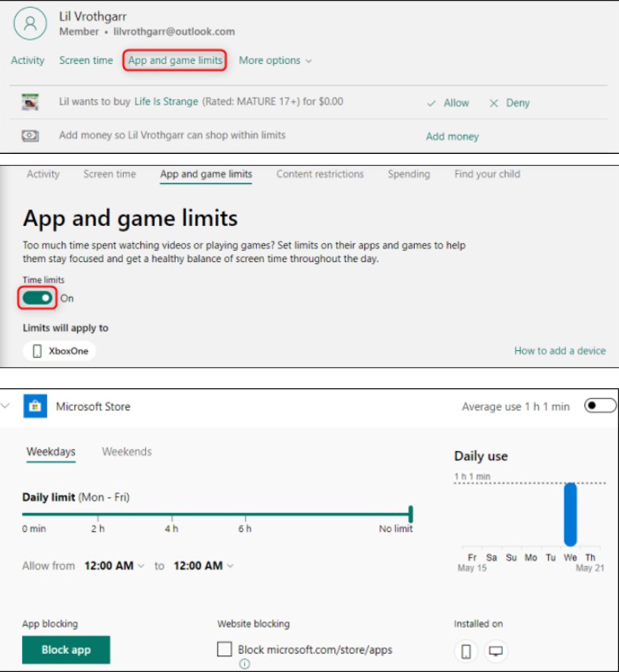Screen dimensions: 619x672
Task: Click the phone device icon under Installed on
Action: [x=466, y=651]
